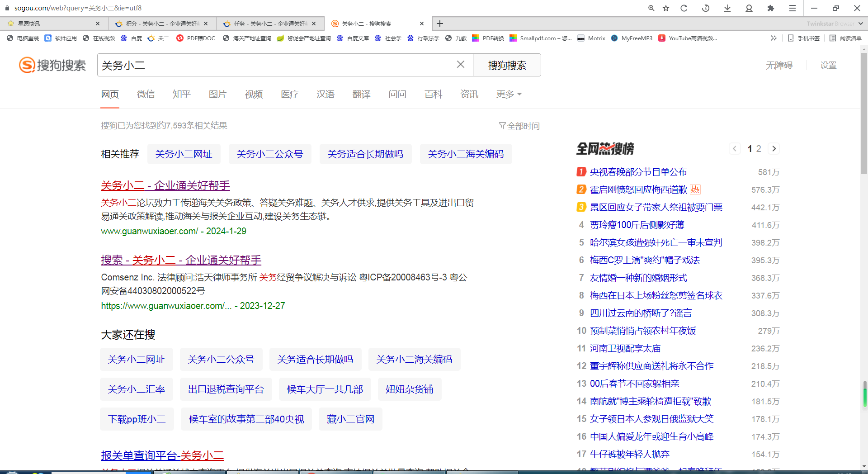Select page 2 of hot search list
Viewport: 868px width, 474px height.
click(759, 149)
